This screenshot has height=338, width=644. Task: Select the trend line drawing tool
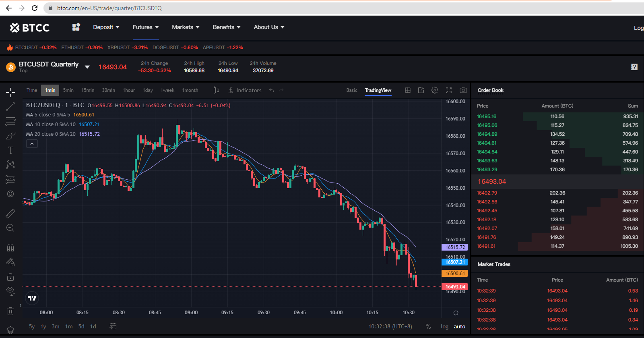(x=10, y=107)
